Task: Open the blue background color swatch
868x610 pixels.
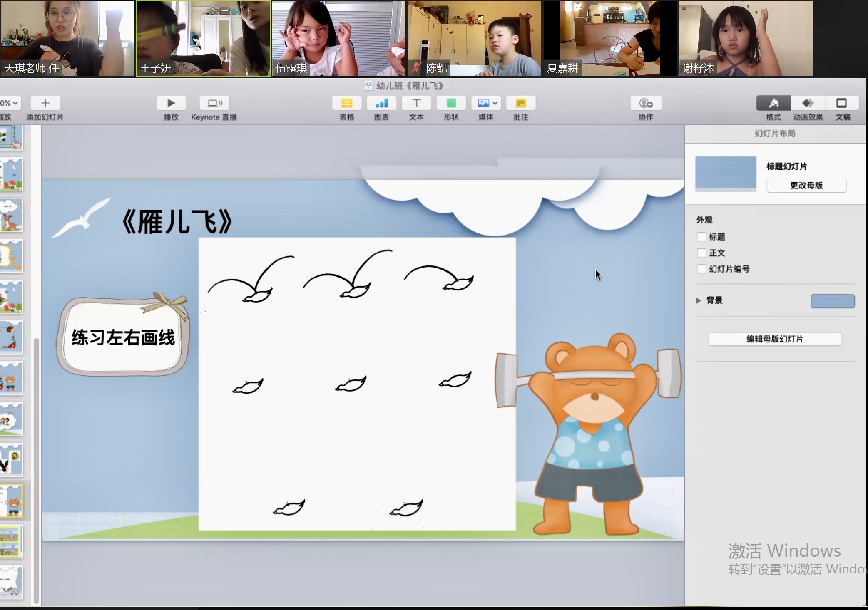Action: coord(833,301)
